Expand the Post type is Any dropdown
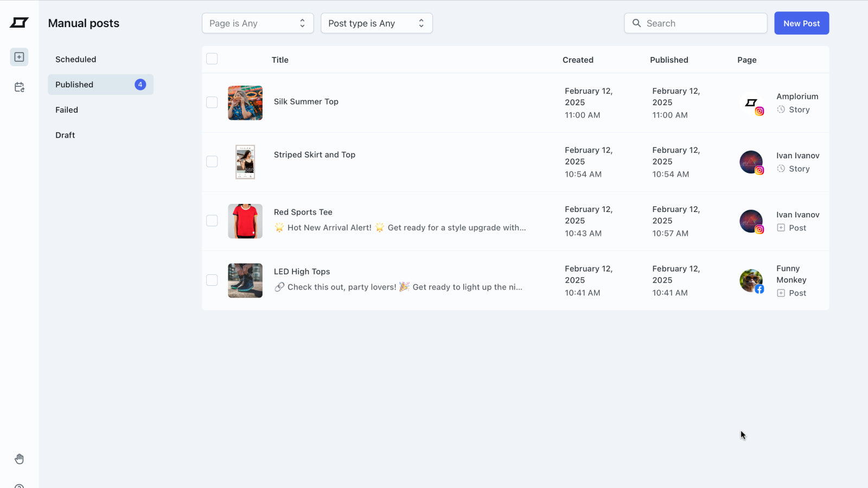Screen dimensions: 868x488 376,23
